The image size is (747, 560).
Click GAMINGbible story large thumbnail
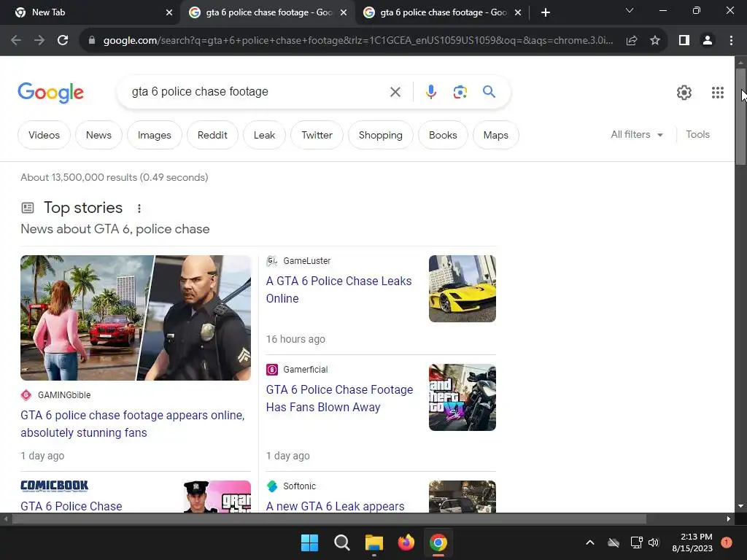[136, 318]
